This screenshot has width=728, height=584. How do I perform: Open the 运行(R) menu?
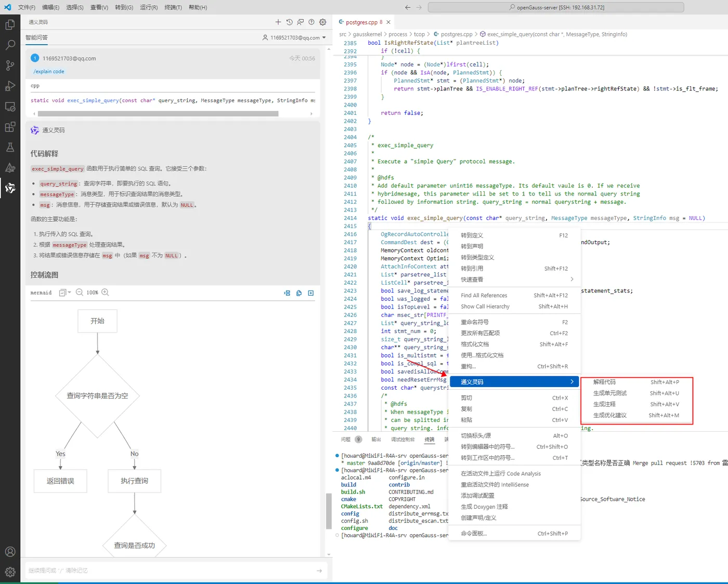[149, 7]
